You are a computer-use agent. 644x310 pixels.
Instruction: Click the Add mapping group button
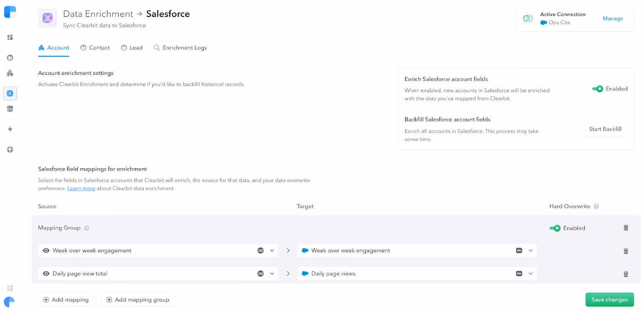pos(138,300)
